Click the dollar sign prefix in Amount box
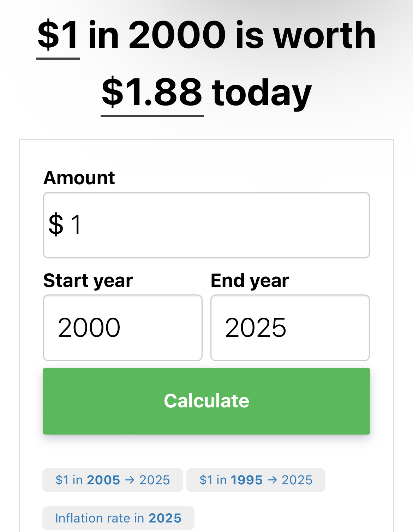 pos(56,225)
